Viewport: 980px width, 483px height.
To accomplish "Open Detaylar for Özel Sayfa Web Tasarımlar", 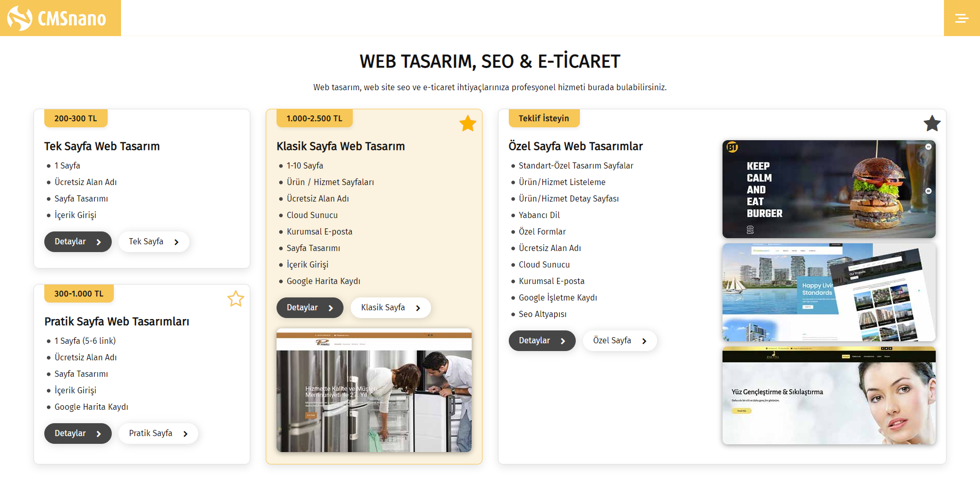I will pyautogui.click(x=542, y=341).
